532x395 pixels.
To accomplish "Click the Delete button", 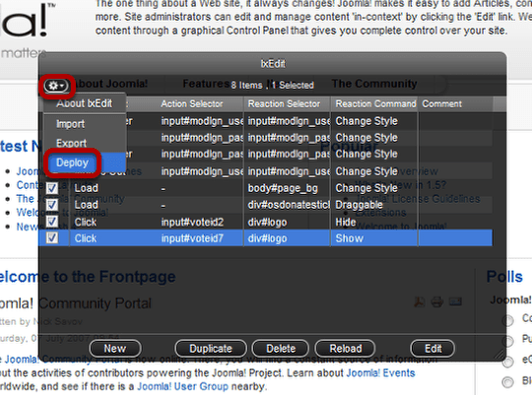I will pyautogui.click(x=281, y=349).
